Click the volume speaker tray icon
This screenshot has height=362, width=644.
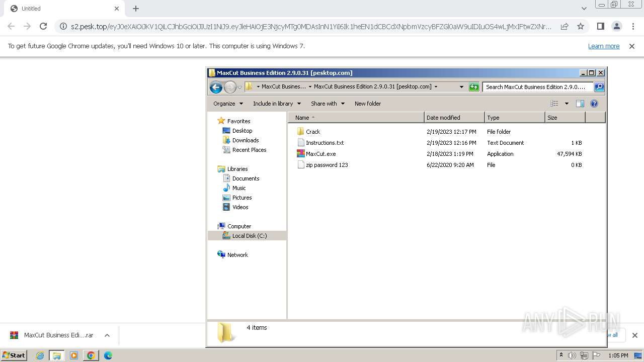[x=572, y=355]
